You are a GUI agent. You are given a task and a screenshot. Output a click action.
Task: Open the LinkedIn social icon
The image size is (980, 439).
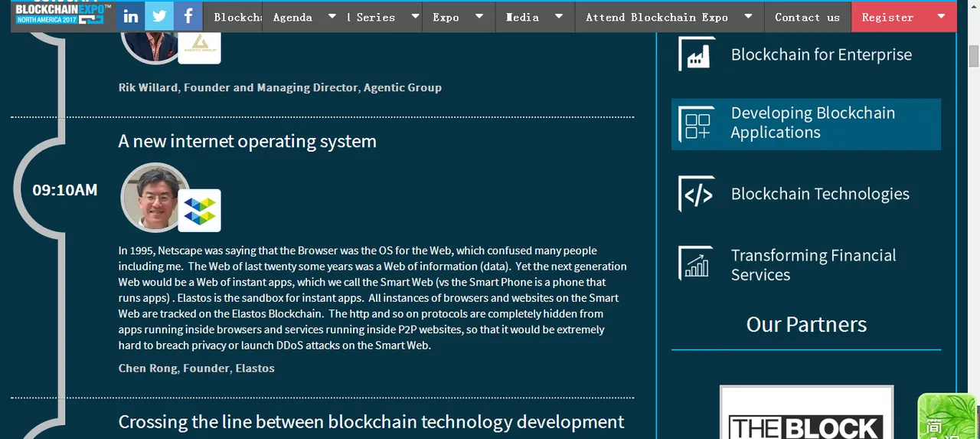[x=131, y=16]
